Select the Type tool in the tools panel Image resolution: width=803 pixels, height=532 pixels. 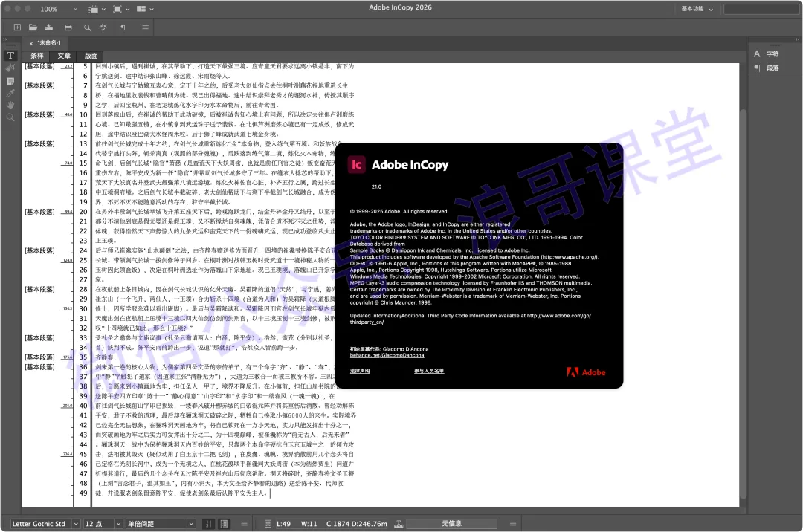point(10,56)
